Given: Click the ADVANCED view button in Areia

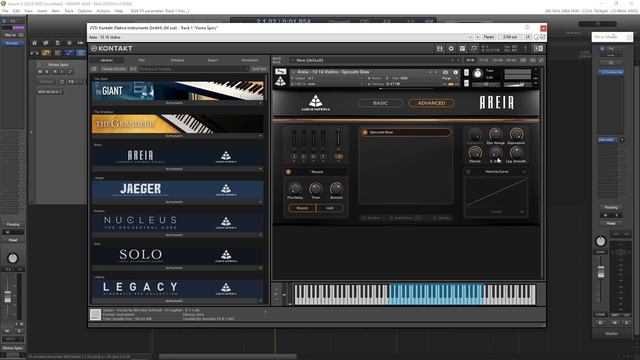Looking at the screenshot, I should coord(431,103).
